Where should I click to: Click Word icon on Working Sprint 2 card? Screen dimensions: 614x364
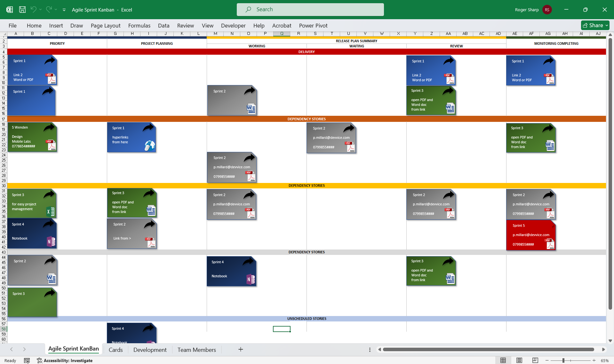click(251, 109)
